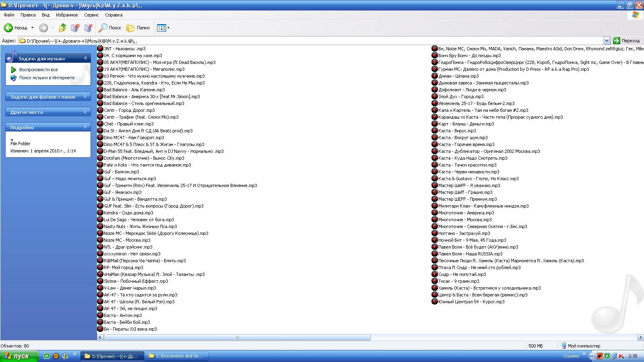Open the Сервис menu
The height and width of the screenshot is (362, 644).
click(x=91, y=15)
